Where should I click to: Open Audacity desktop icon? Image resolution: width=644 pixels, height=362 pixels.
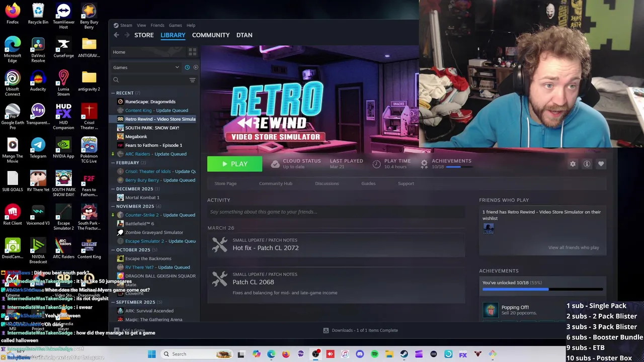coord(38,81)
